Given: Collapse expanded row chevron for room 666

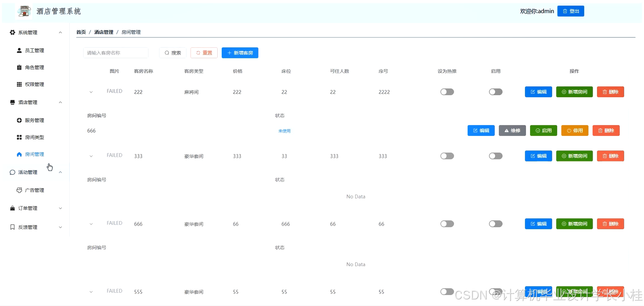Looking at the screenshot, I should tap(91, 224).
